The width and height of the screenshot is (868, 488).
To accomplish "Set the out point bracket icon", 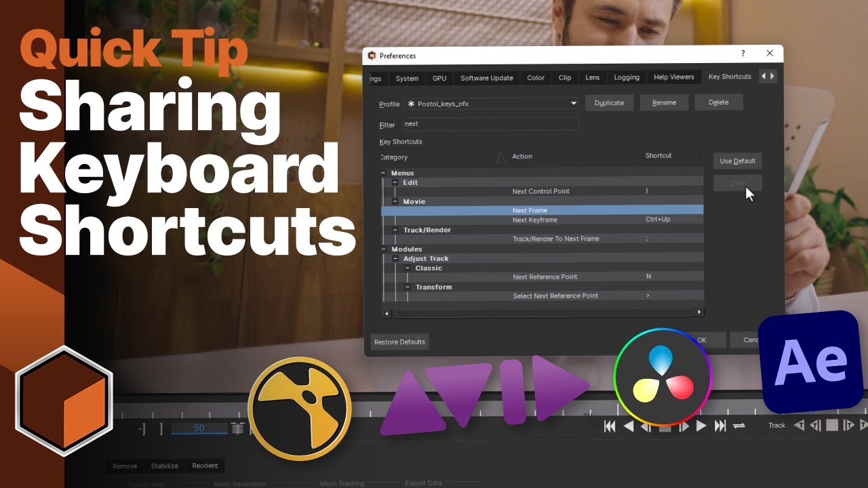I will pos(161,428).
